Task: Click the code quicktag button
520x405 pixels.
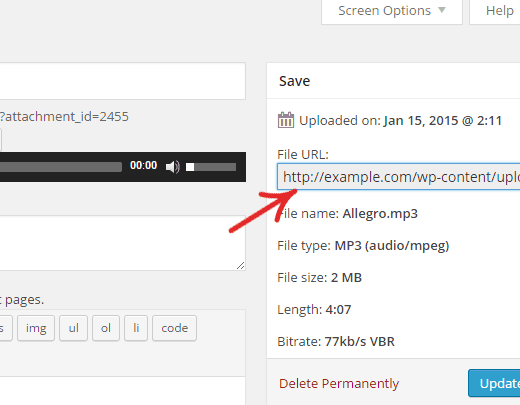Action: pyautogui.click(x=174, y=328)
